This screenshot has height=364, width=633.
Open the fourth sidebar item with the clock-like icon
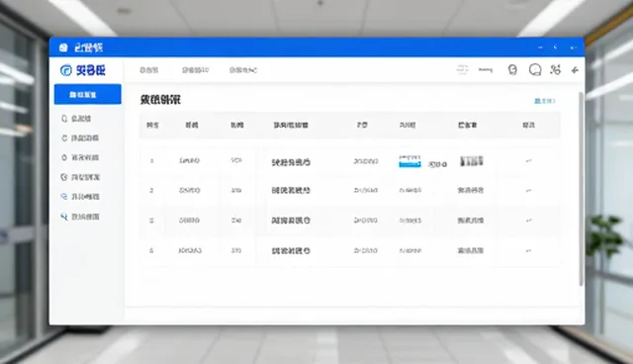point(80,177)
